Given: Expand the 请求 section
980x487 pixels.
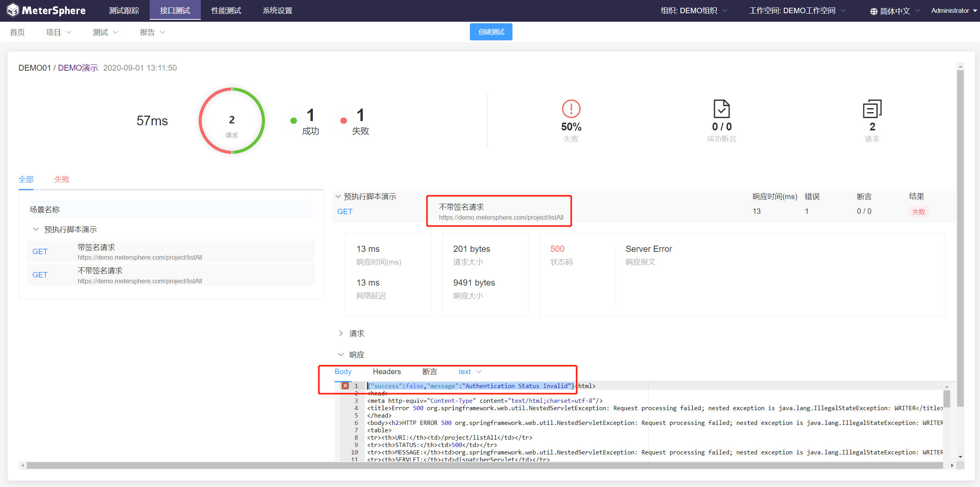Looking at the screenshot, I should 341,333.
